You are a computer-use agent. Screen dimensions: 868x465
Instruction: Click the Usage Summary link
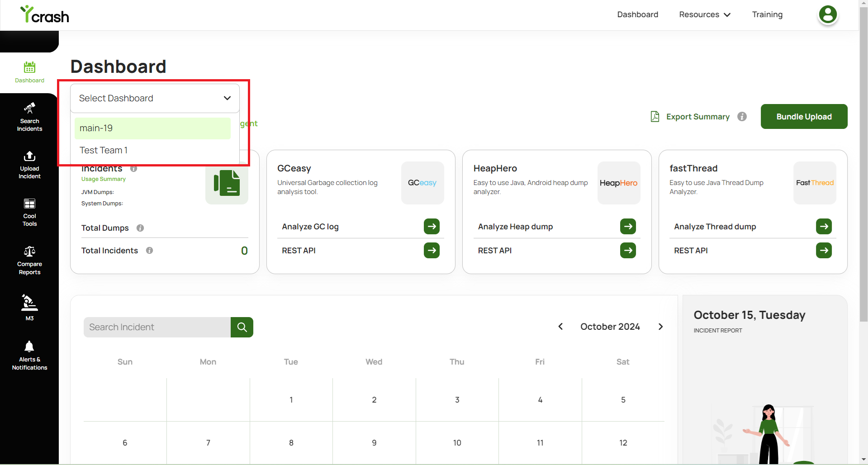click(104, 179)
